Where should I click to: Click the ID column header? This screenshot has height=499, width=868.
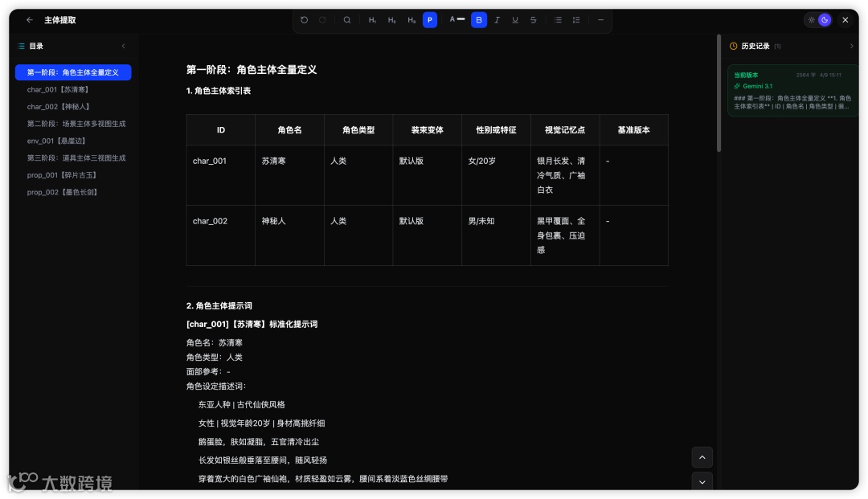click(x=221, y=130)
